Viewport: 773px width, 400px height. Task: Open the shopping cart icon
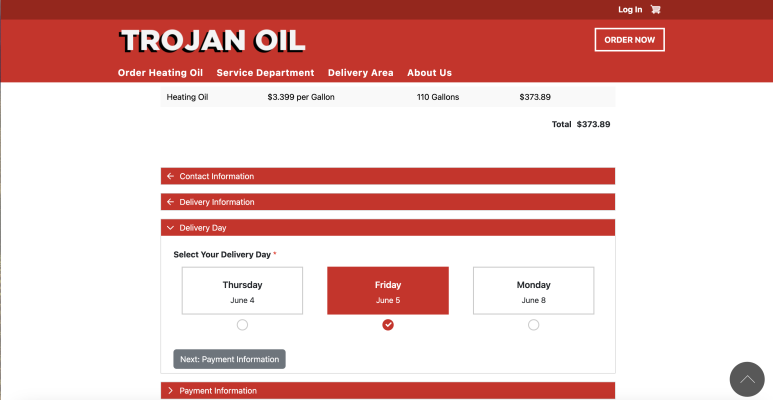coord(655,9)
